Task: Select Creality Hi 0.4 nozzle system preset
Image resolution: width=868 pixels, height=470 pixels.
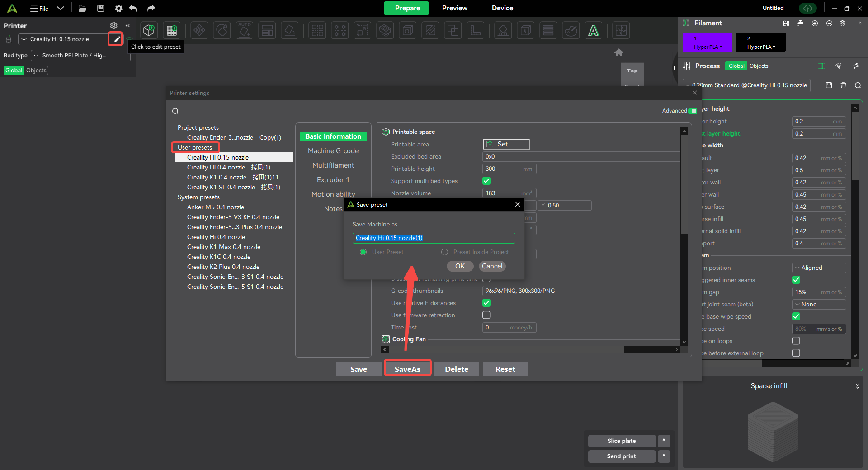Action: (x=216, y=237)
